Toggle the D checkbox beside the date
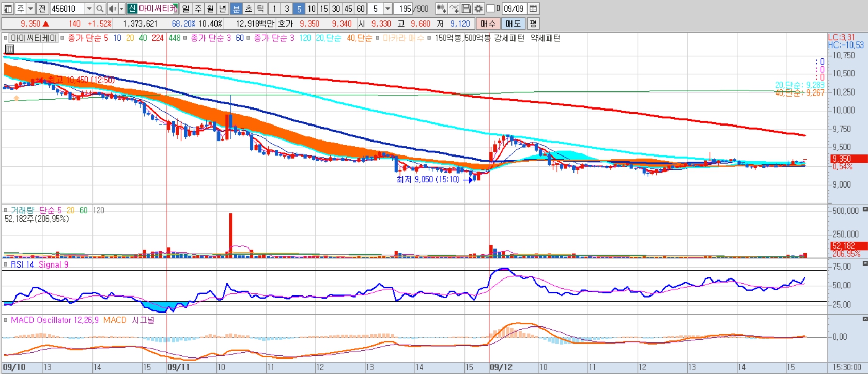 tap(490, 9)
